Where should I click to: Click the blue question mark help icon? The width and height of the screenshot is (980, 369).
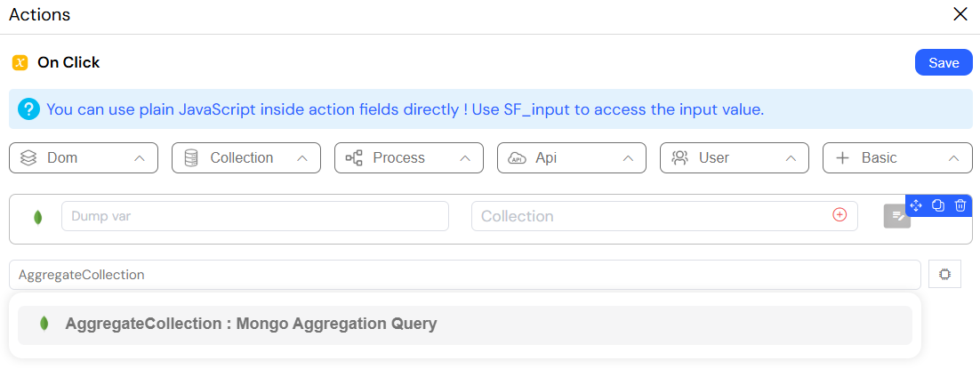28,109
